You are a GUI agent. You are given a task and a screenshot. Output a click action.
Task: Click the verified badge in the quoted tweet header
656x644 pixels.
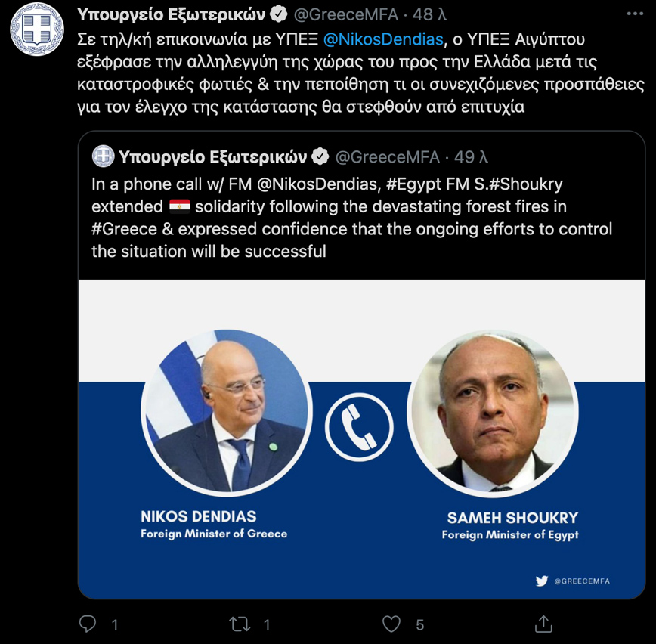point(320,156)
